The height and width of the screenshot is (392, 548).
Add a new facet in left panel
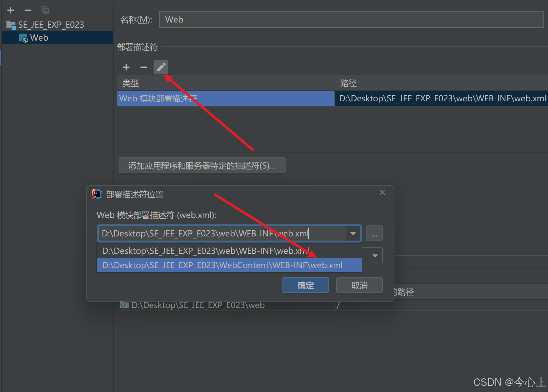point(11,10)
